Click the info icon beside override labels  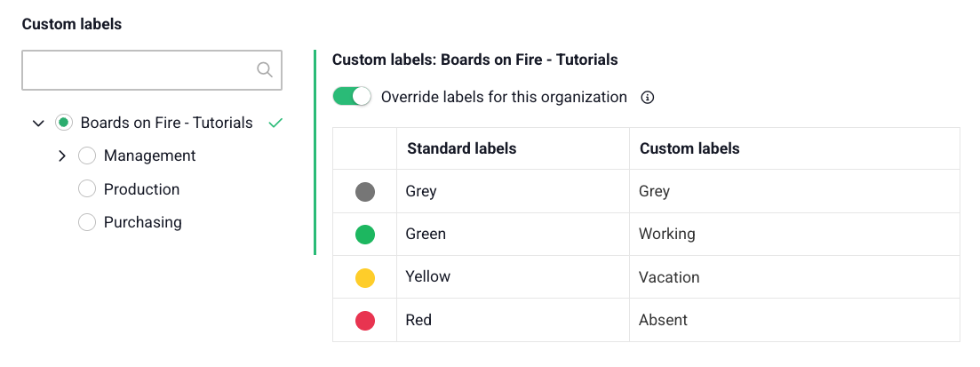(648, 98)
